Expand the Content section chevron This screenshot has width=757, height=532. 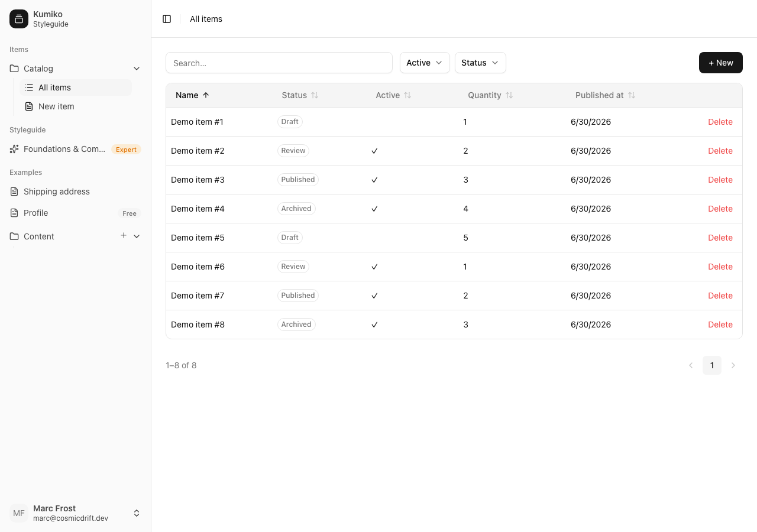(137, 236)
